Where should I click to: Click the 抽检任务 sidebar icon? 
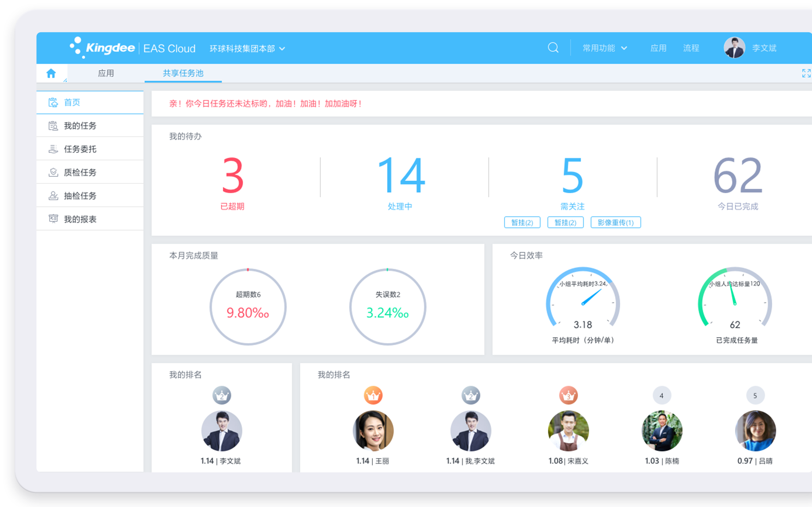[x=53, y=196]
